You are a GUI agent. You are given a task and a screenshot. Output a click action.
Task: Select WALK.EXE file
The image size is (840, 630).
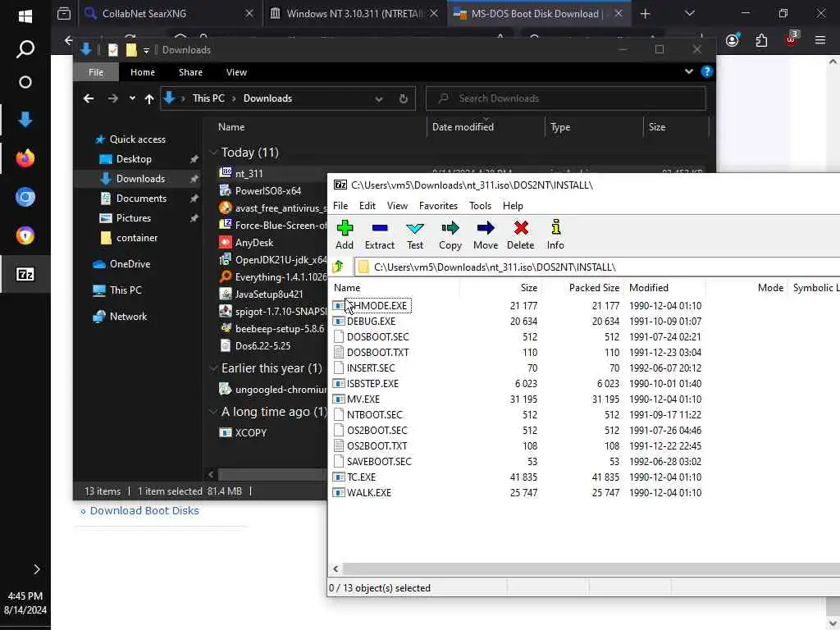368,493
